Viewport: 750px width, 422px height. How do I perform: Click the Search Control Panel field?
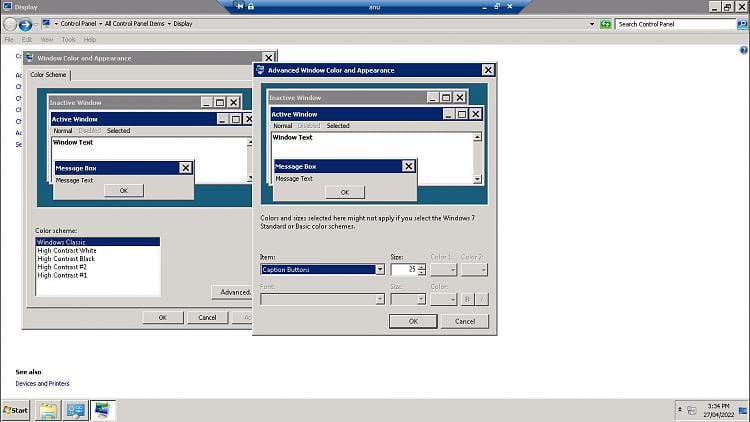pyautogui.click(x=675, y=24)
